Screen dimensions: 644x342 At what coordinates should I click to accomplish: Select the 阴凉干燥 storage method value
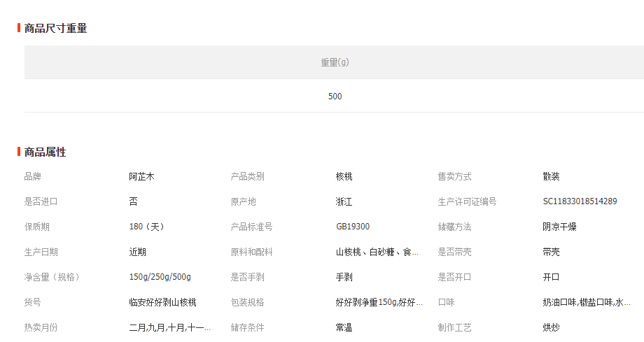pyautogui.click(x=559, y=227)
